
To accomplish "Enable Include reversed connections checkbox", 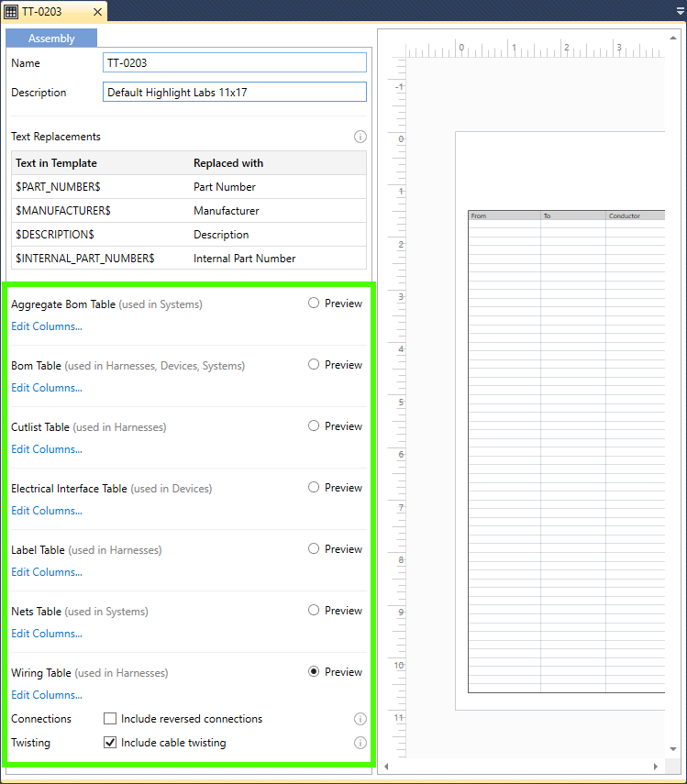I will pyautogui.click(x=110, y=719).
